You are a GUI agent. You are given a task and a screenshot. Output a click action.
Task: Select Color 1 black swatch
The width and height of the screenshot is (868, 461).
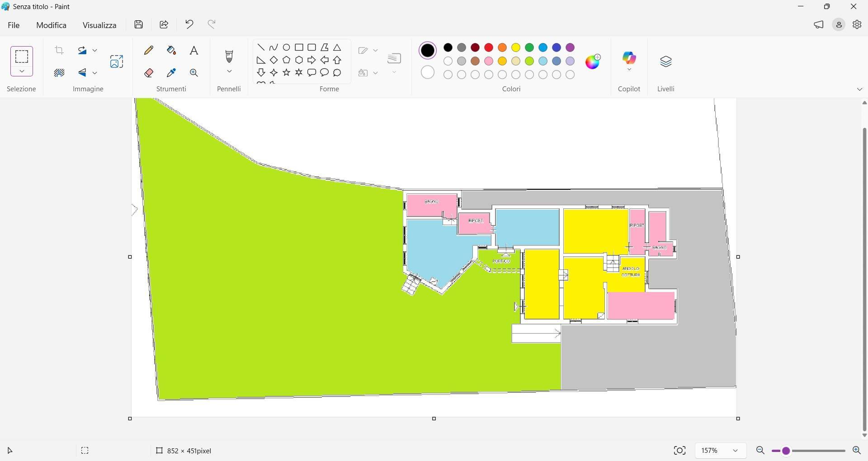428,51
